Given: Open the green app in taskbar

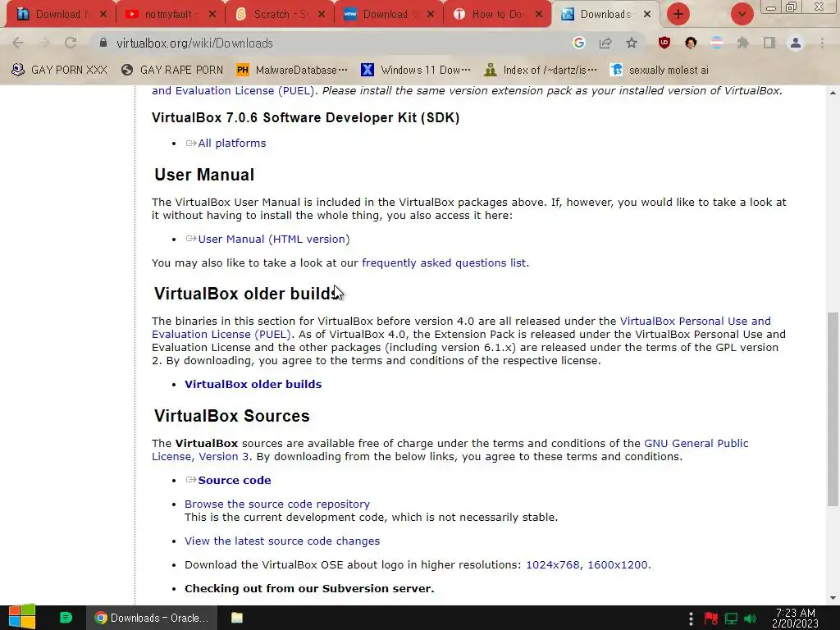Looking at the screenshot, I should click(x=66, y=618).
